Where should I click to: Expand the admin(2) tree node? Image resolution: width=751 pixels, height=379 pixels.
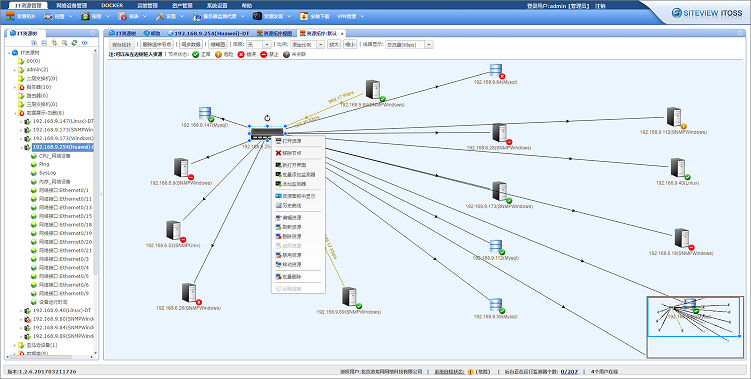coord(15,70)
